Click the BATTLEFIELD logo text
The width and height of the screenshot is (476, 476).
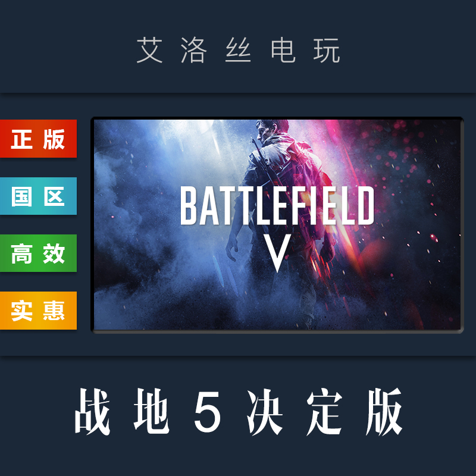pos(277,205)
